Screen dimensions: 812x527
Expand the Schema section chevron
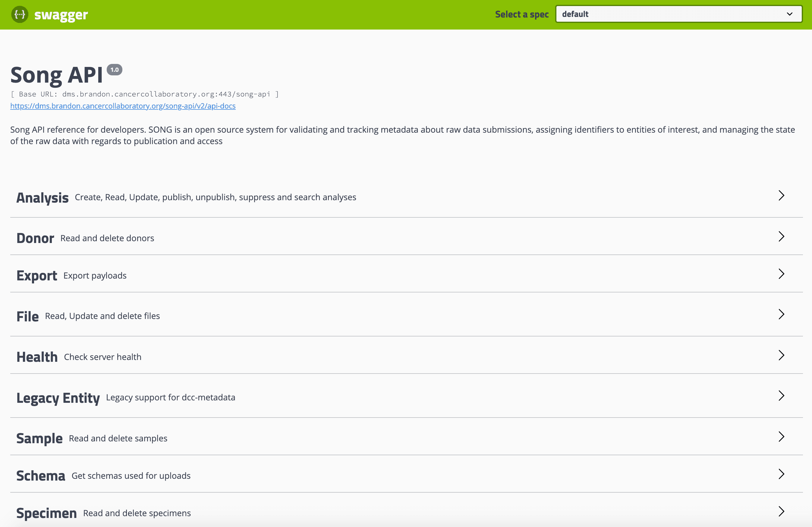coord(781,474)
